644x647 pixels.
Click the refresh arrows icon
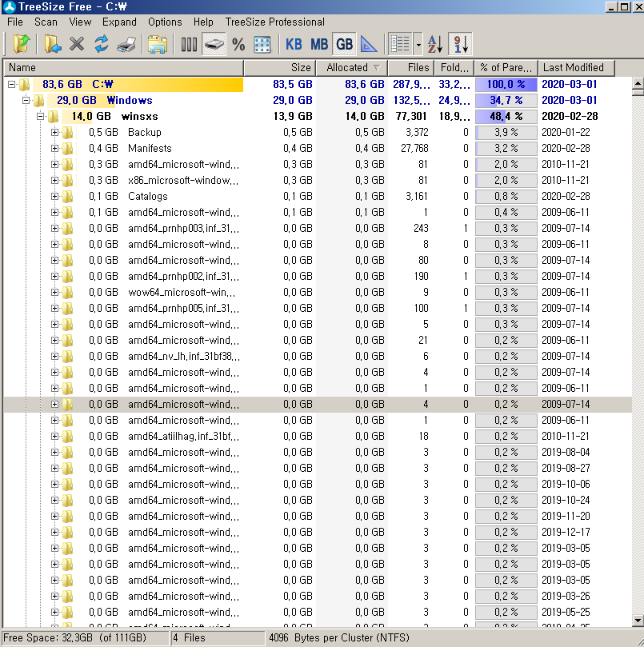tap(101, 44)
